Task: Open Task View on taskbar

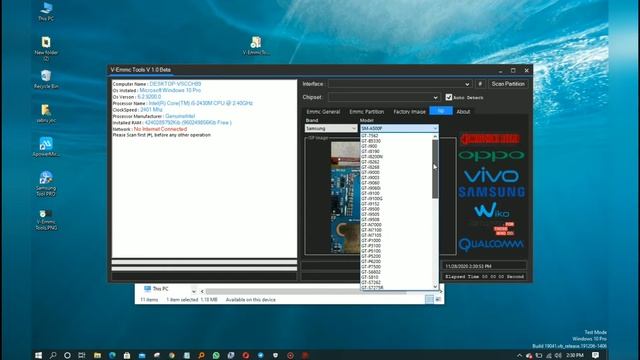Action: [x=82, y=355]
